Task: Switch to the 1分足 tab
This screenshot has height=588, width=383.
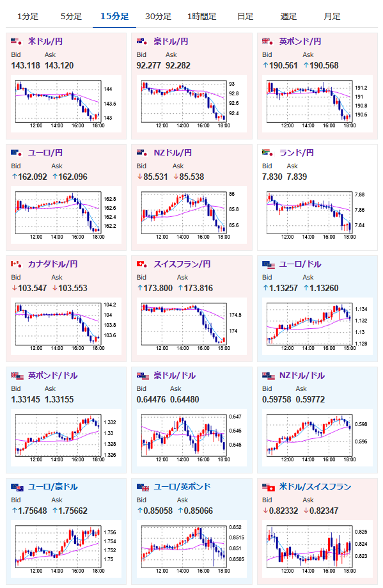Action: pos(27,17)
